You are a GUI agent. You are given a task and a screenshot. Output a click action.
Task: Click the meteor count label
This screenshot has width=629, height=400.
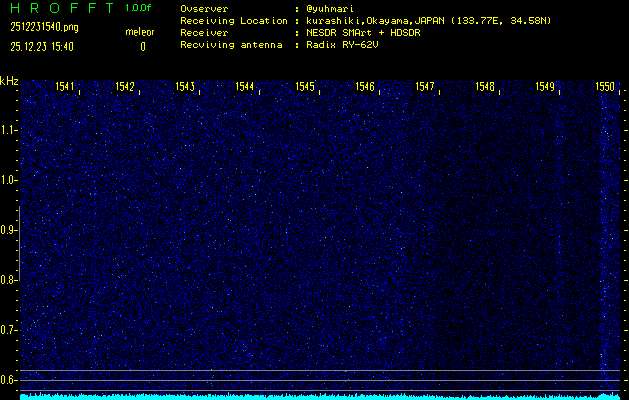point(140,32)
